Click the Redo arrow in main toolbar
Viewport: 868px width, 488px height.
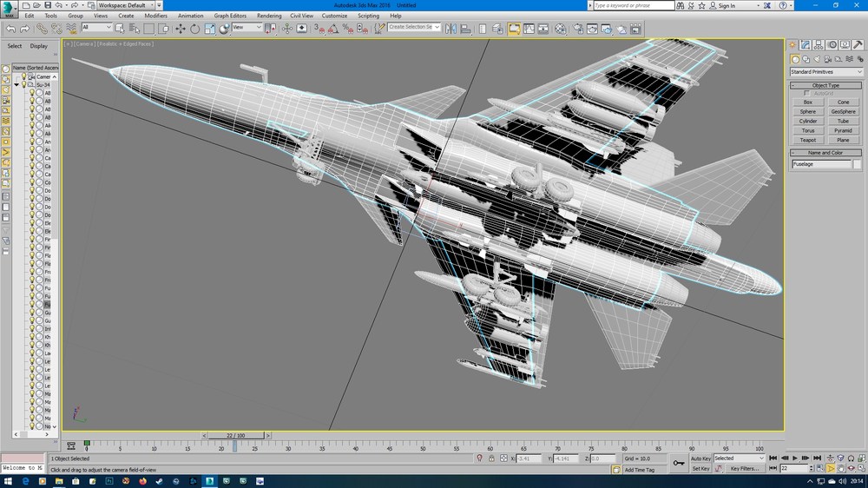24,29
